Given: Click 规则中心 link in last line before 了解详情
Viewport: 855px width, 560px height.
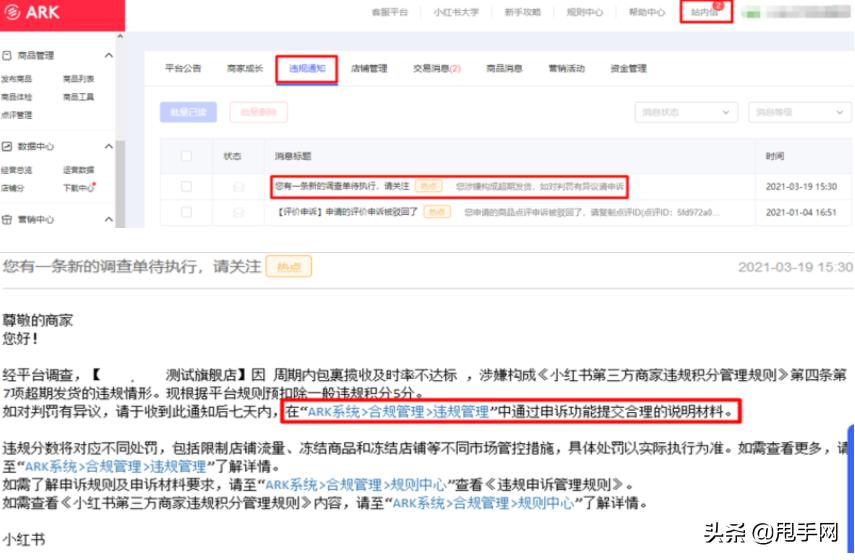Looking at the screenshot, I should click(x=546, y=503).
